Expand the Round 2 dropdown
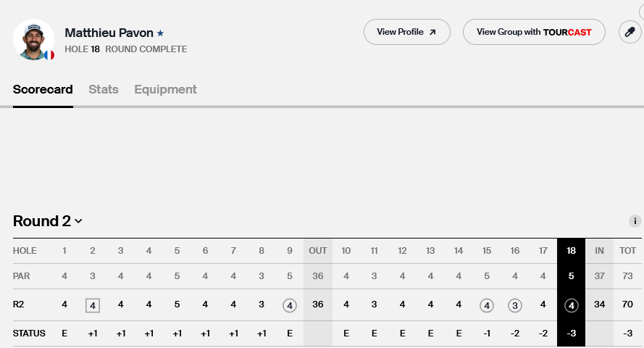Image resolution: width=644 pixels, height=348 pixels. pyautogui.click(x=47, y=221)
